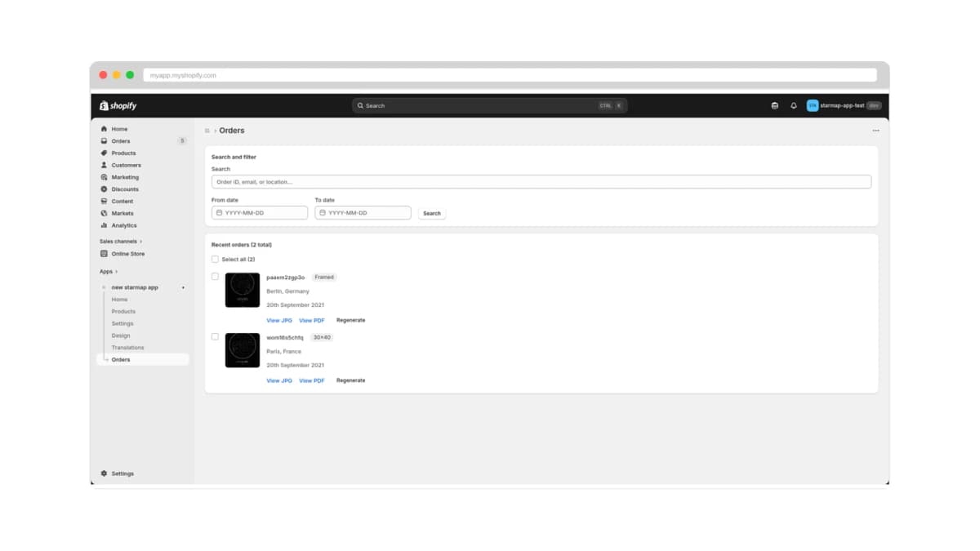Select the Content icon in sidebar
Viewport: 980px width, 551px height.
tap(104, 201)
